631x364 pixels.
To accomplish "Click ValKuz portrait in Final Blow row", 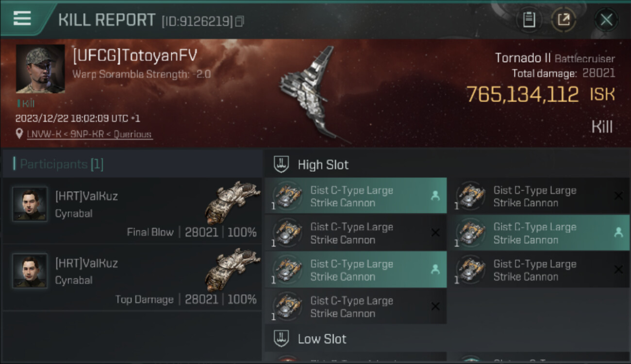I will [x=30, y=204].
